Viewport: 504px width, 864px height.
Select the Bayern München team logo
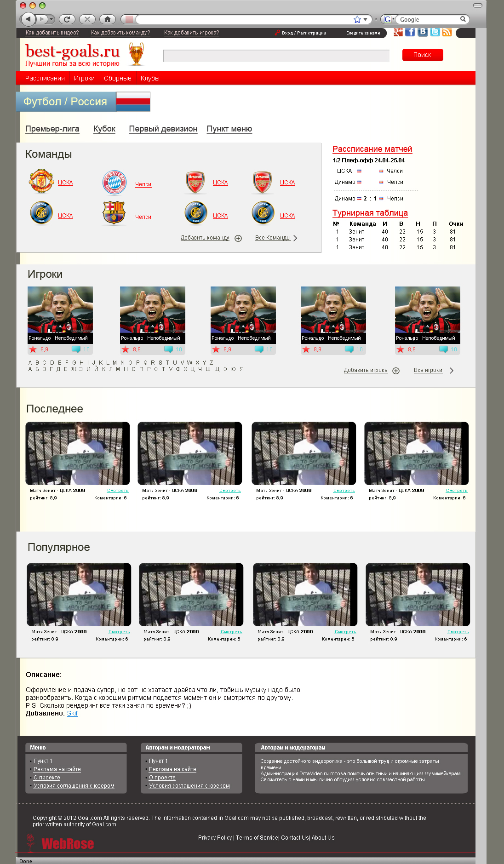click(x=115, y=183)
